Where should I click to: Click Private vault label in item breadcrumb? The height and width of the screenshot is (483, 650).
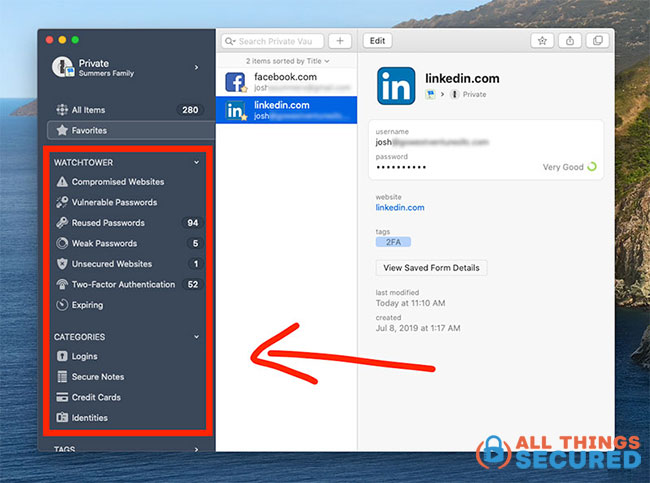474,95
